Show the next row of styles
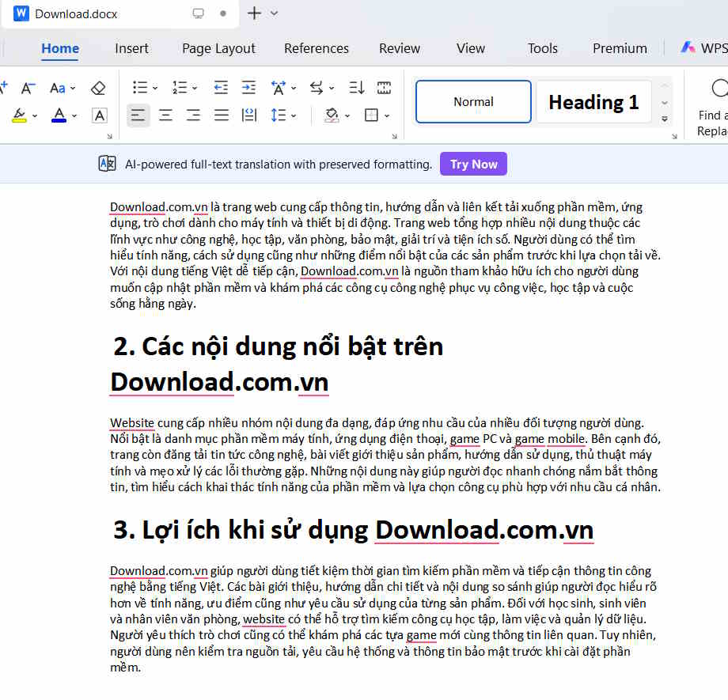Image resolution: width=728 pixels, height=700 pixels. pyautogui.click(x=665, y=103)
